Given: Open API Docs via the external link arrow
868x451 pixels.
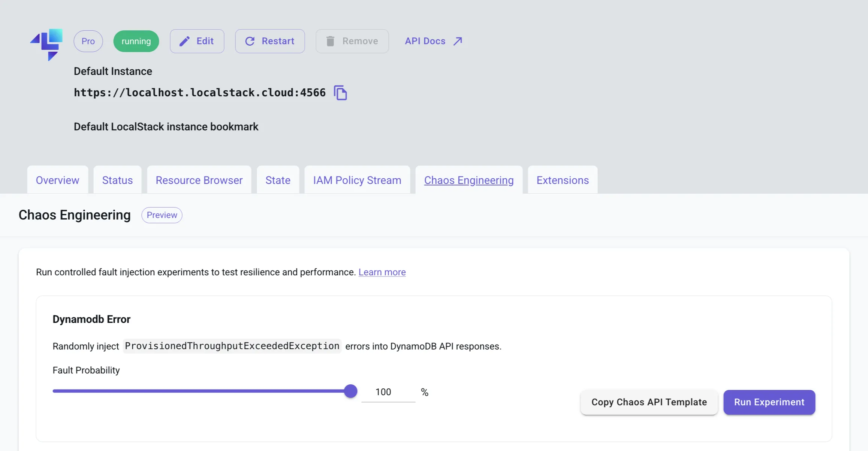Looking at the screenshot, I should (458, 41).
